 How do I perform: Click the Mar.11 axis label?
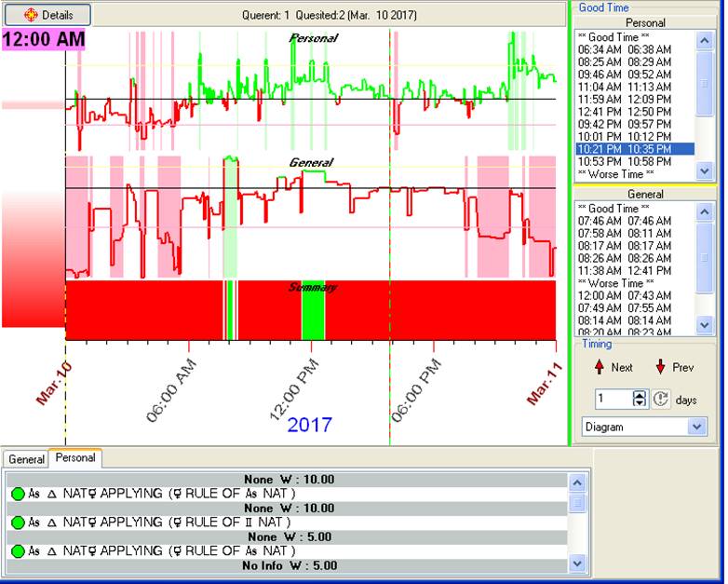point(544,384)
